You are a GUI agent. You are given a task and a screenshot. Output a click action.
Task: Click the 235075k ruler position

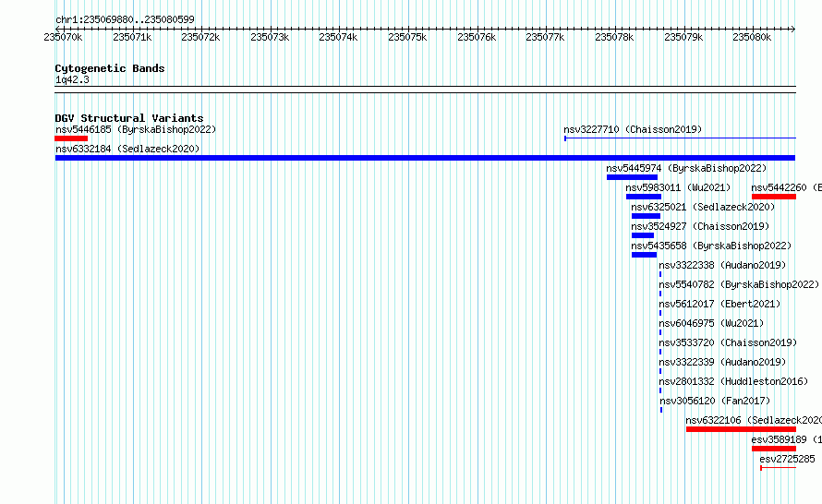pos(407,37)
